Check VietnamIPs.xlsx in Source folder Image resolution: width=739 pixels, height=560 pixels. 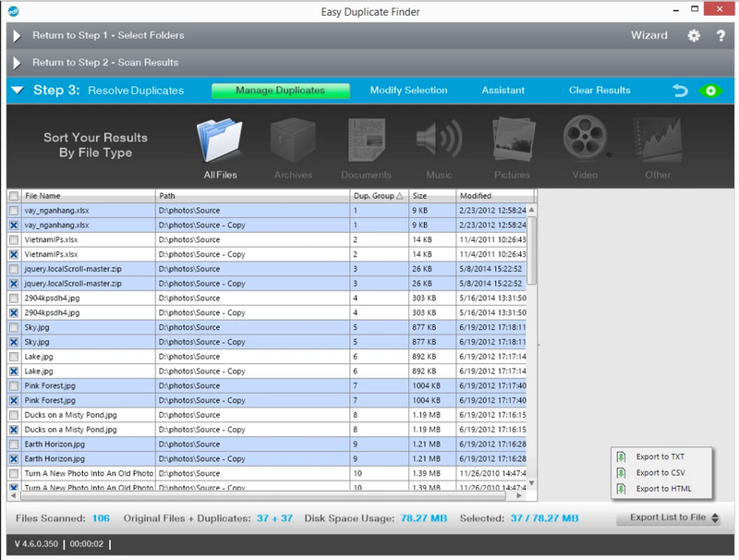[x=14, y=240]
